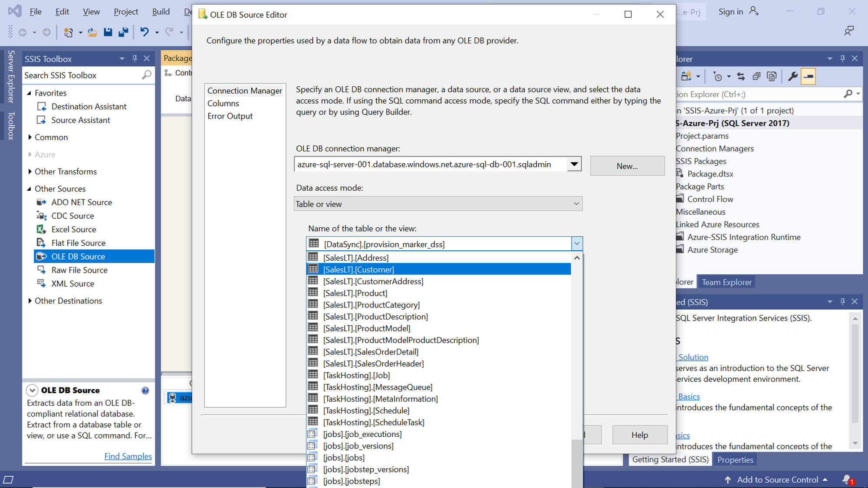Open the Data access mode dropdown
The width and height of the screenshot is (868, 488).
pos(576,204)
